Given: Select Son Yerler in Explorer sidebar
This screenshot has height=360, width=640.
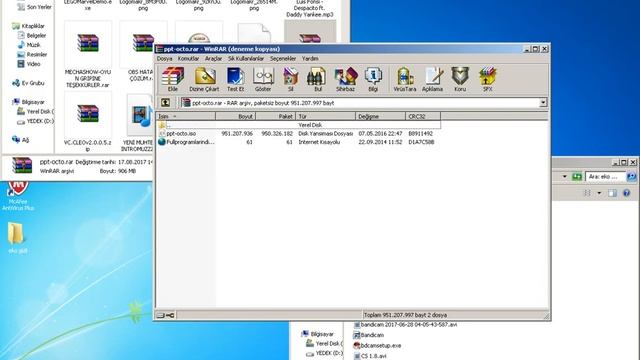Looking at the screenshot, I should [35, 7].
